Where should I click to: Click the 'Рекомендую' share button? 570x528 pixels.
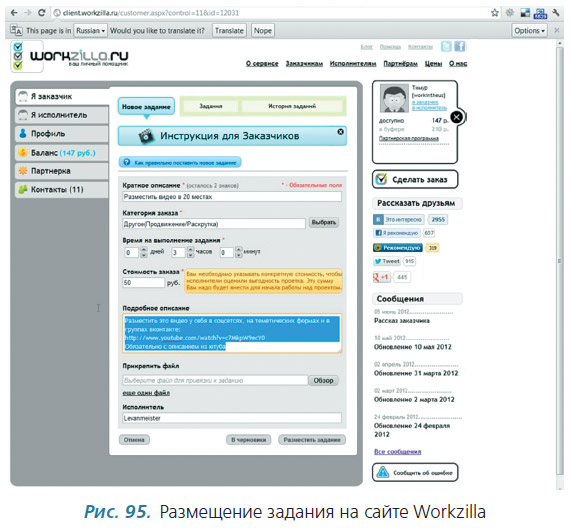[x=398, y=248]
